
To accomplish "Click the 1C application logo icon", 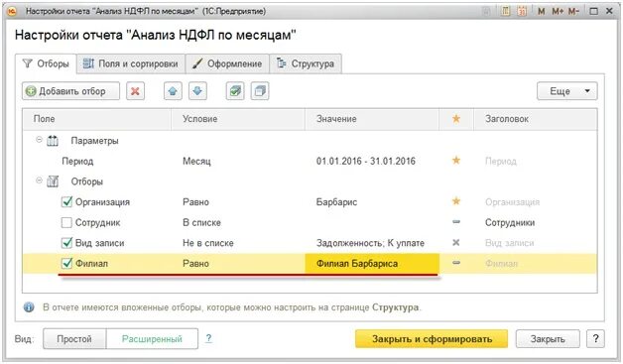I will 12,11.
